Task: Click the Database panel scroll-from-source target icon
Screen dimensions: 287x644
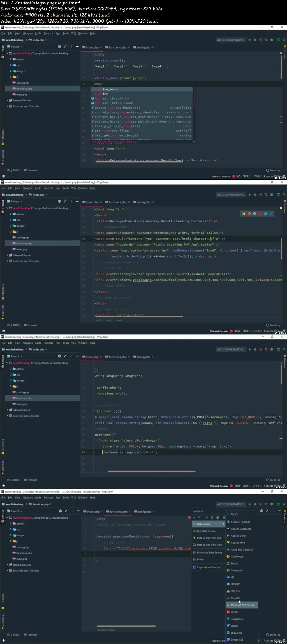Action: point(261,511)
